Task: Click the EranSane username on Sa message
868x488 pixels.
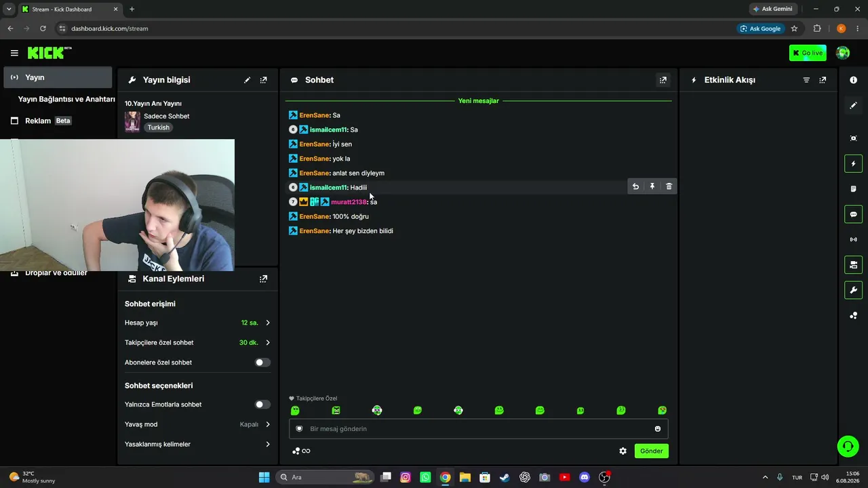Action: [x=315, y=115]
